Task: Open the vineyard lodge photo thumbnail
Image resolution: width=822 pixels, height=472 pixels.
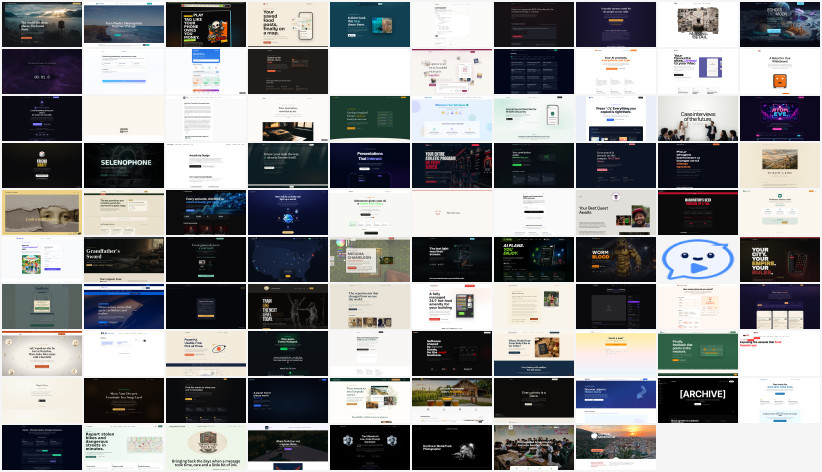Action: [452, 401]
